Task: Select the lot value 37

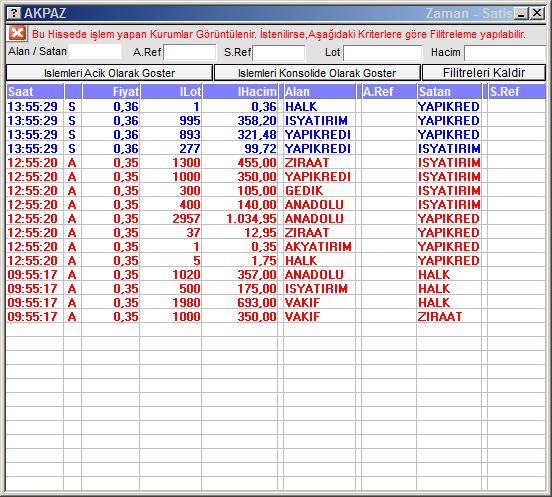Action: click(x=193, y=233)
